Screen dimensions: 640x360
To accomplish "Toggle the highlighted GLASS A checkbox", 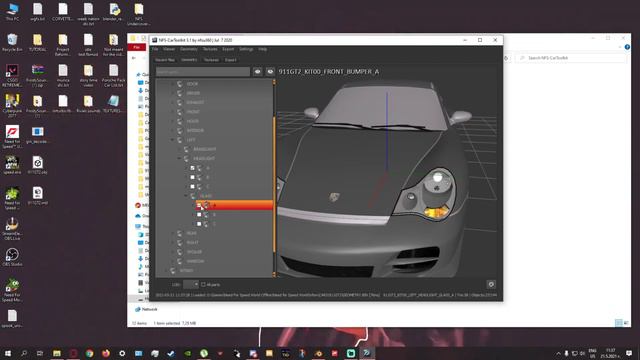I will pyautogui.click(x=199, y=205).
